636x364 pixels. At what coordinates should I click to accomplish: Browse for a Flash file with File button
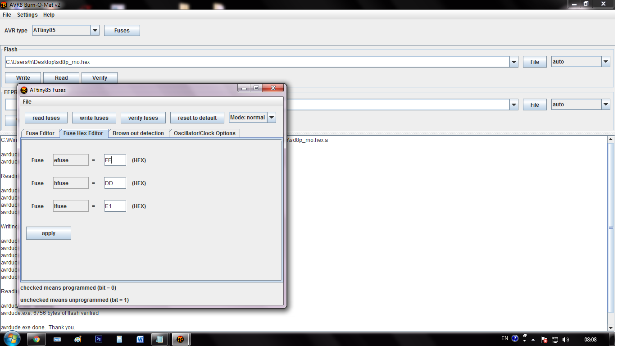535,62
